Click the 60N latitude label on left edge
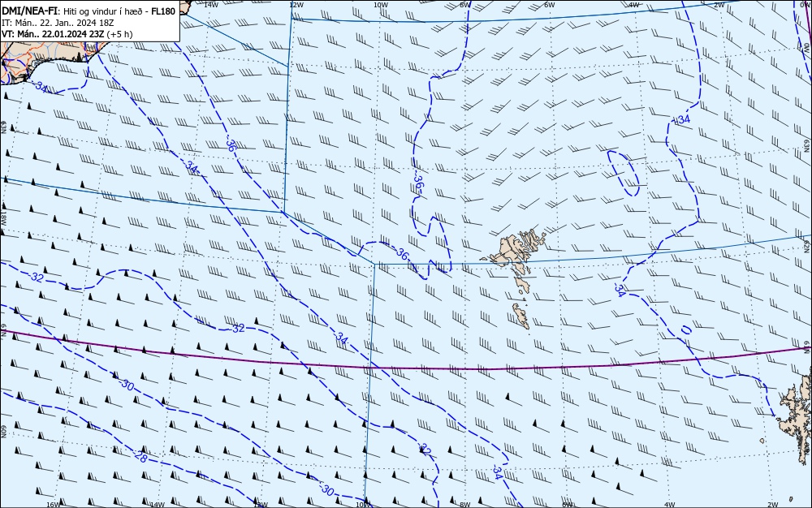The image size is (812, 508). (x=3, y=432)
